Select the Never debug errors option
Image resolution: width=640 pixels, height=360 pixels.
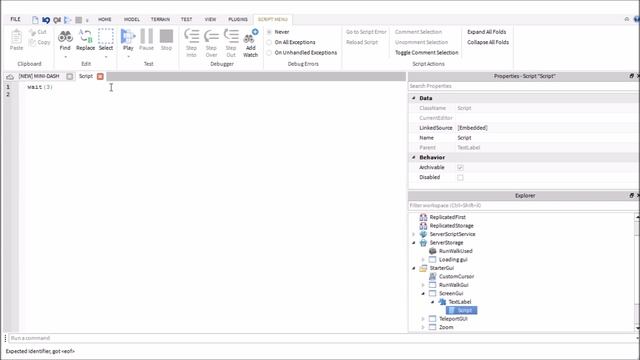[269, 32]
